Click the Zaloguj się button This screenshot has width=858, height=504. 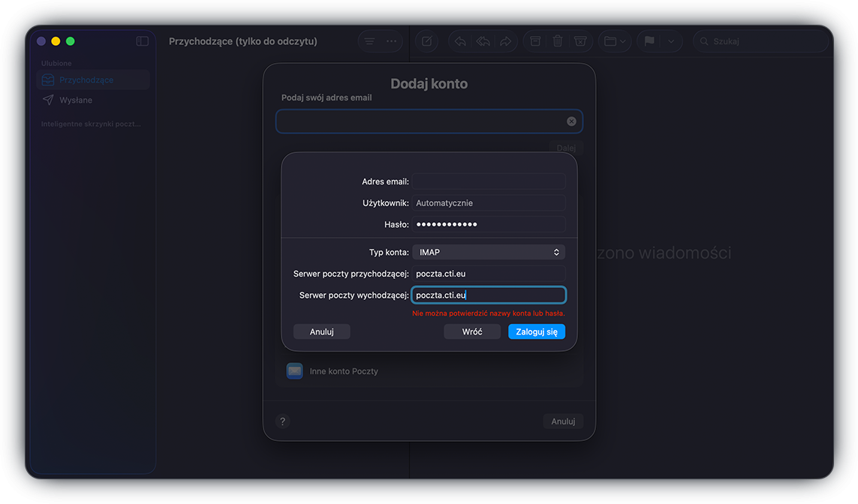coord(537,331)
